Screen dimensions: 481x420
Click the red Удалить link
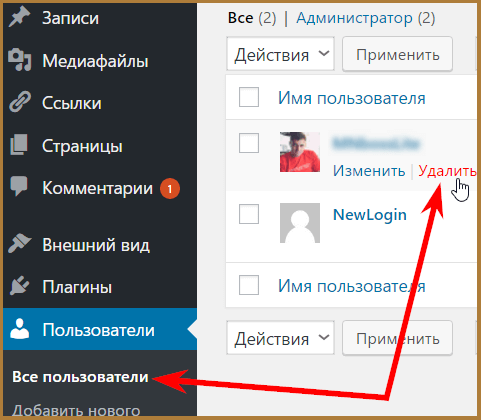[447, 171]
